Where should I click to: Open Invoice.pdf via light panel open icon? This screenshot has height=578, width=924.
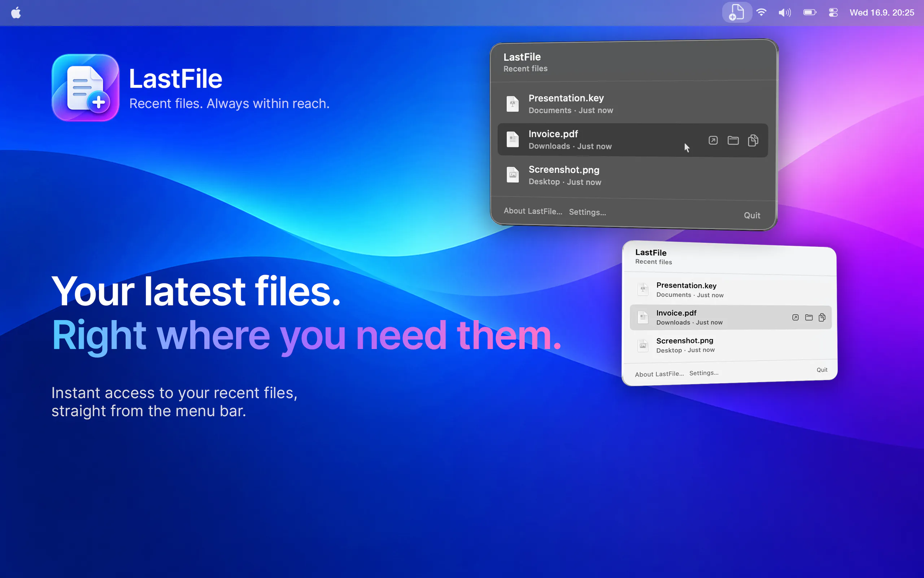pyautogui.click(x=796, y=317)
